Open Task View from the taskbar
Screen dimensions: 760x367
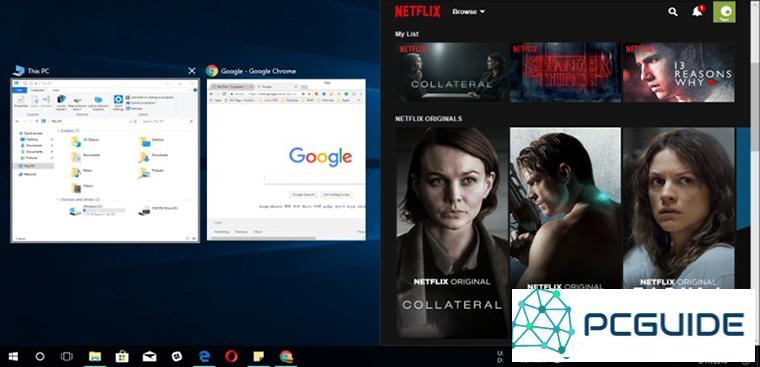point(67,356)
